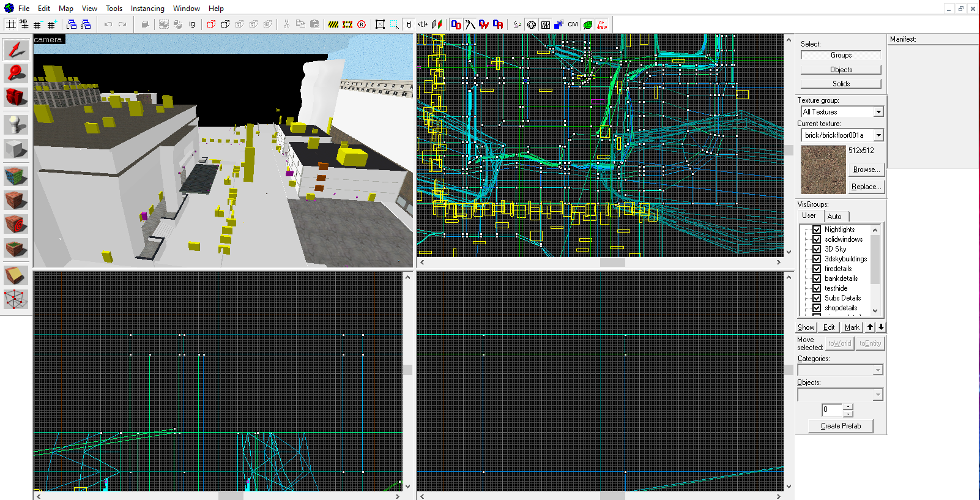The height and width of the screenshot is (500, 980).
Task: Open the Categories dropdown
Action: pos(878,370)
